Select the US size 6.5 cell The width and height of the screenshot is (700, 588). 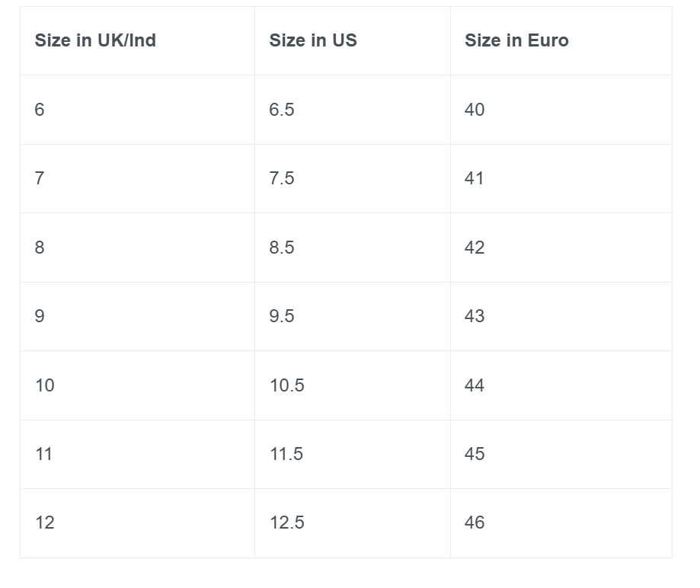coord(282,110)
